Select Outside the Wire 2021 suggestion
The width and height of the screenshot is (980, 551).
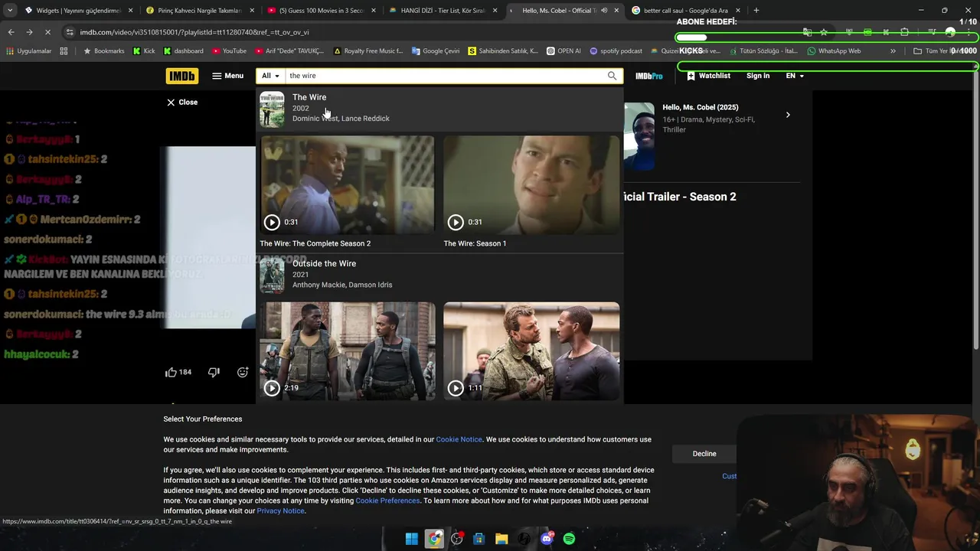point(439,274)
